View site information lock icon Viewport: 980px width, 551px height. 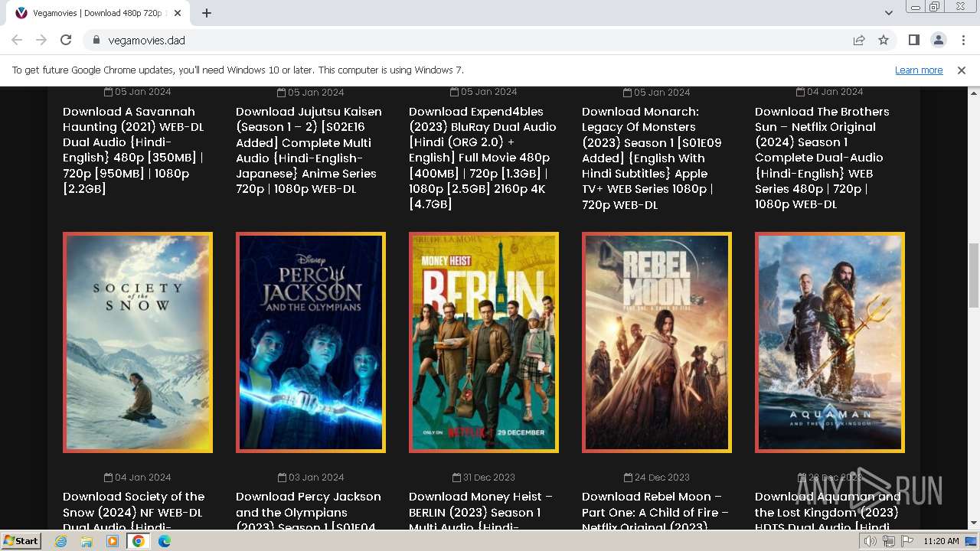coord(96,40)
